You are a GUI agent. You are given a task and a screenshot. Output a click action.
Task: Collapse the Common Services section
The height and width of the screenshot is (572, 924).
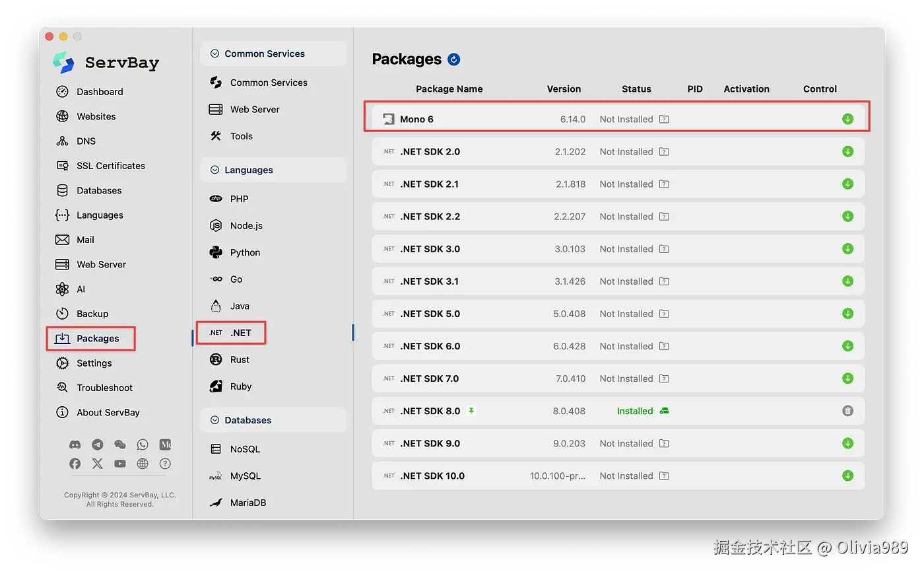point(214,54)
